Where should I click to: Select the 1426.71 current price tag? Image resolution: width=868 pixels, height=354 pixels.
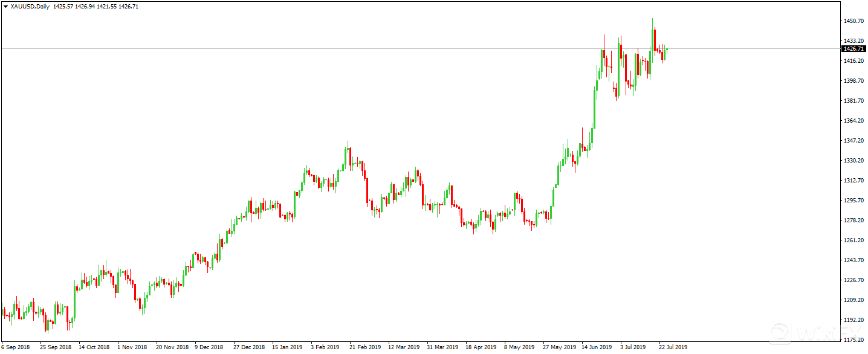[x=853, y=48]
